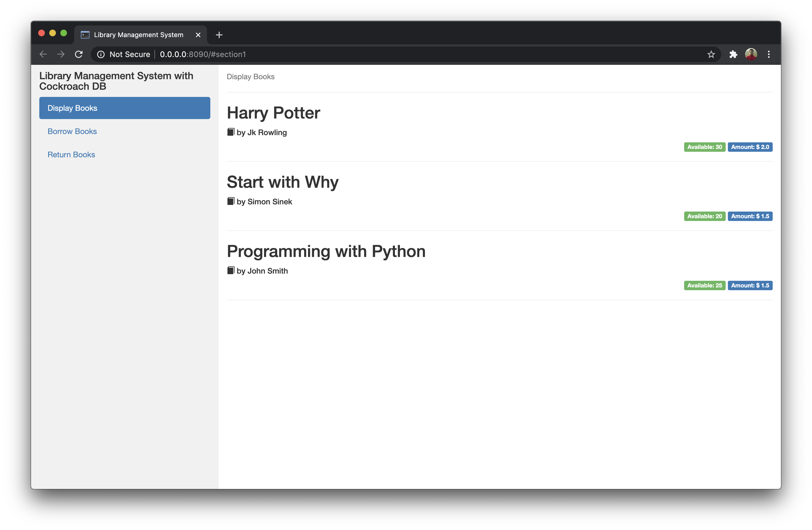Screen dimensions: 812x530
Task: Click book icon beside Simon Sinek
Action: click(x=231, y=201)
